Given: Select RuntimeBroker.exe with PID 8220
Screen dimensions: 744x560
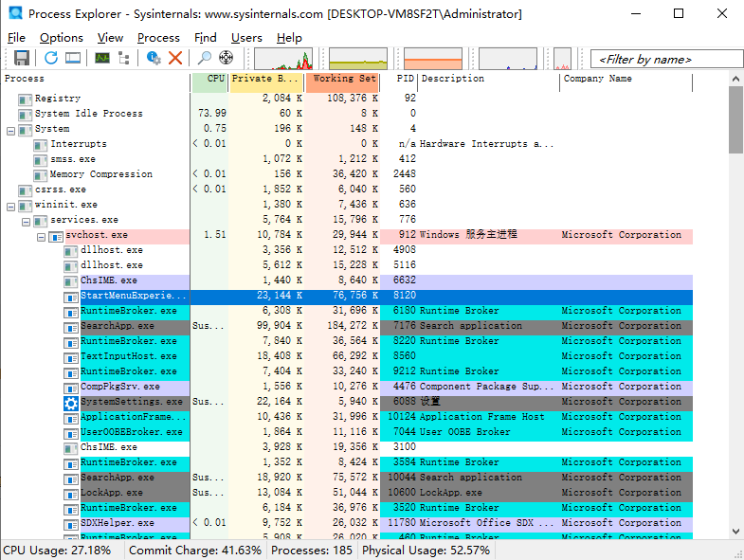Looking at the screenshot, I should (346, 341).
